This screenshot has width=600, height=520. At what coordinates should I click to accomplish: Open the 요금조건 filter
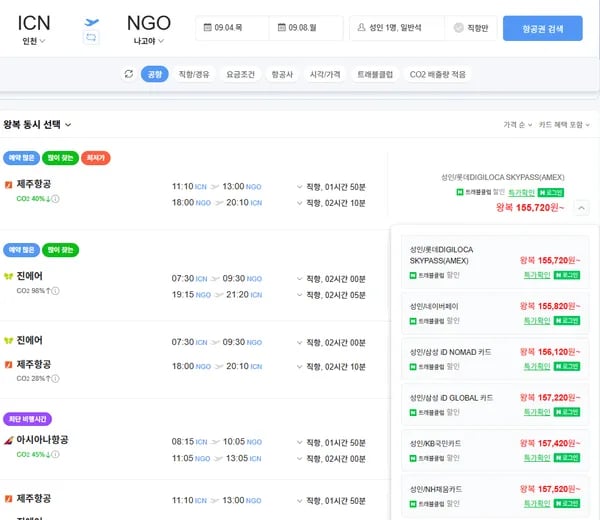coord(240,74)
